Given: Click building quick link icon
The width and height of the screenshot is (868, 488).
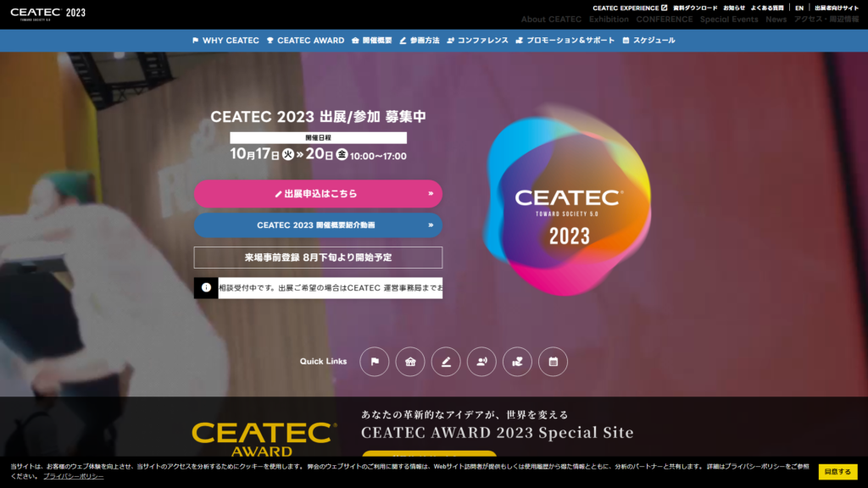Looking at the screenshot, I should 410,362.
